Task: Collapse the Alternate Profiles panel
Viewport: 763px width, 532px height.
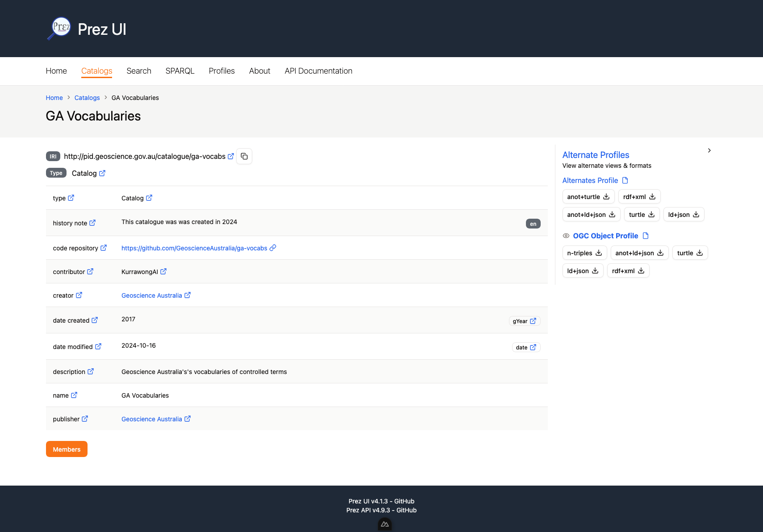Action: tap(709, 150)
